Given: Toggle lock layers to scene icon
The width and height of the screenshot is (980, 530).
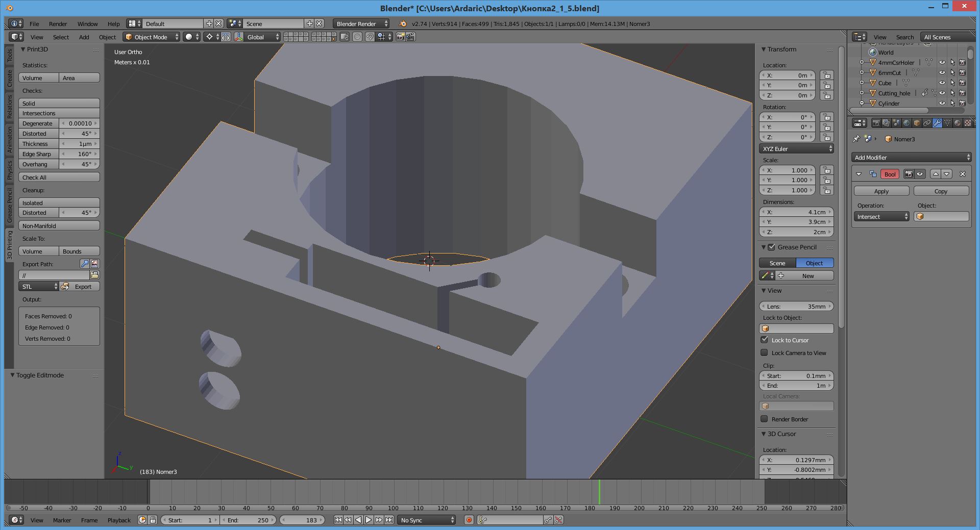Looking at the screenshot, I should 344,37.
